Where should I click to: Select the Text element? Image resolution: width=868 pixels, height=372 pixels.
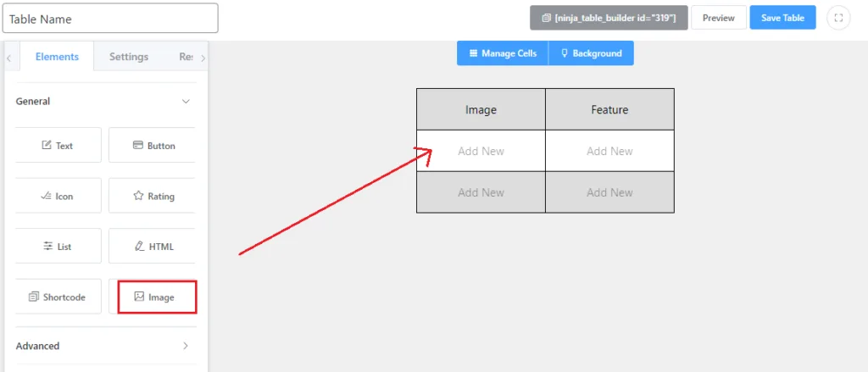(58, 145)
